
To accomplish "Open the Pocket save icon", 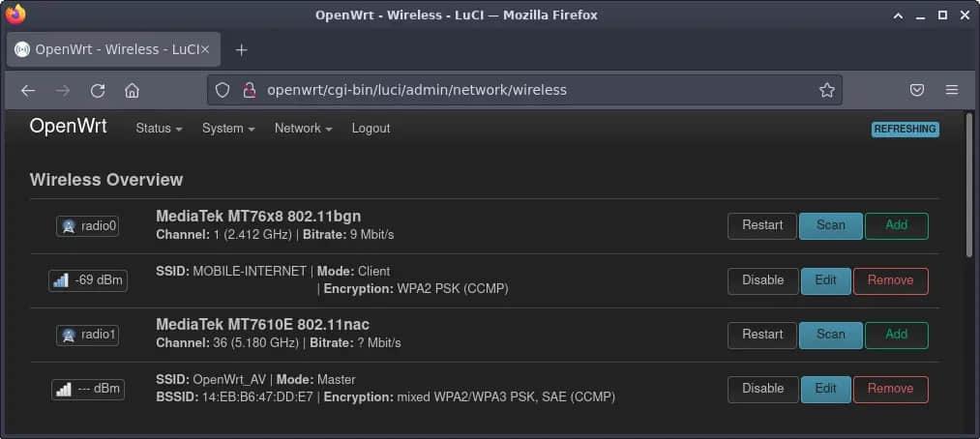I will pos(917,90).
